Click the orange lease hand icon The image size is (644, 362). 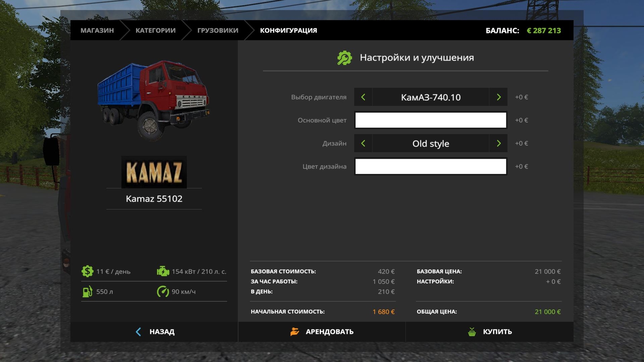294,332
